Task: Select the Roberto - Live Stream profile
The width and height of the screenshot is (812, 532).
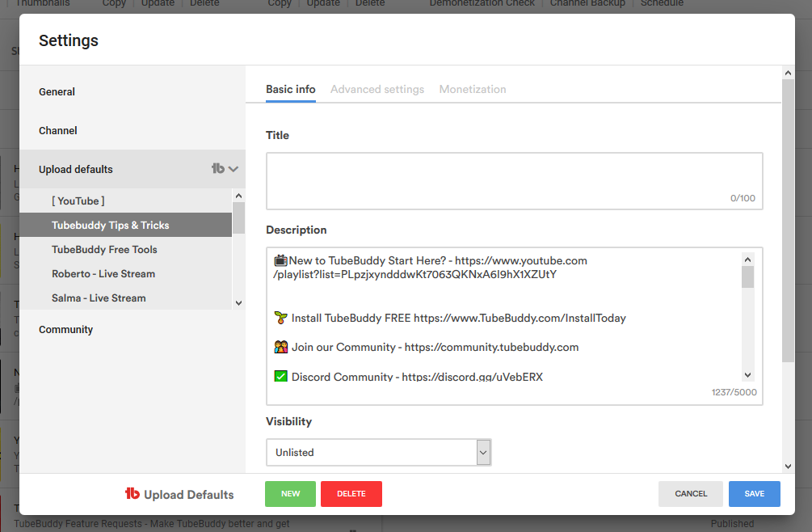Action: tap(103, 274)
